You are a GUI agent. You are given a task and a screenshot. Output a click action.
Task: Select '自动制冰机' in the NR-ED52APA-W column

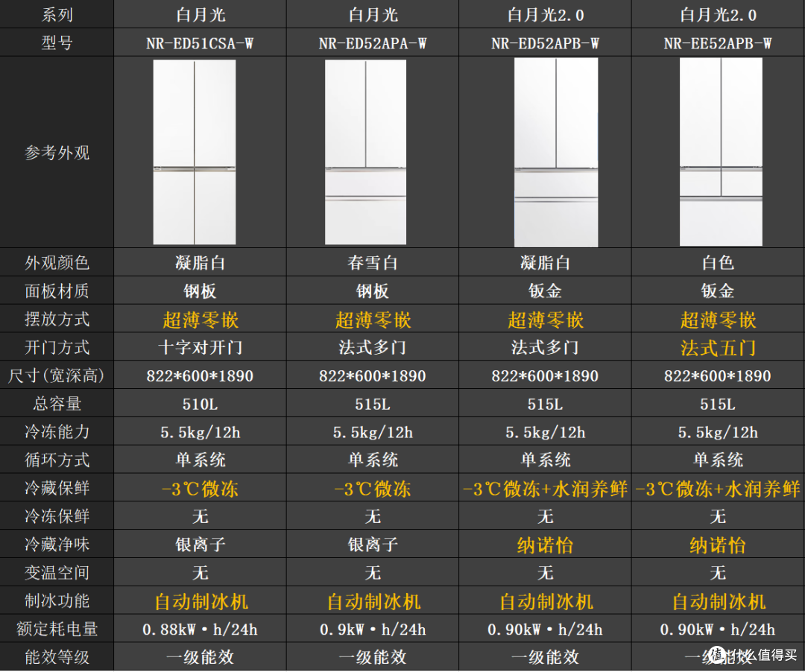[373, 602]
